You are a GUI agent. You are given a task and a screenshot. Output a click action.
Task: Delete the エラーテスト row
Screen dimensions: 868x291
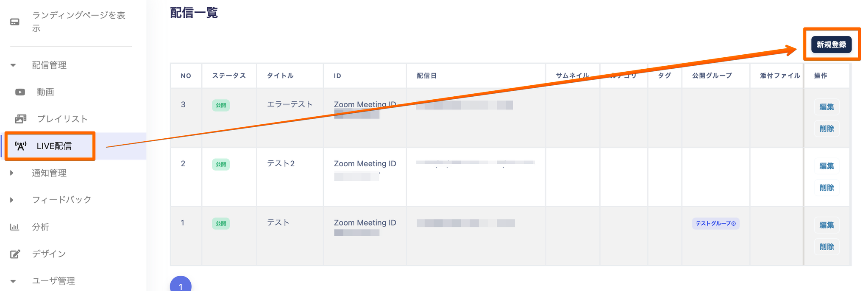pos(826,129)
